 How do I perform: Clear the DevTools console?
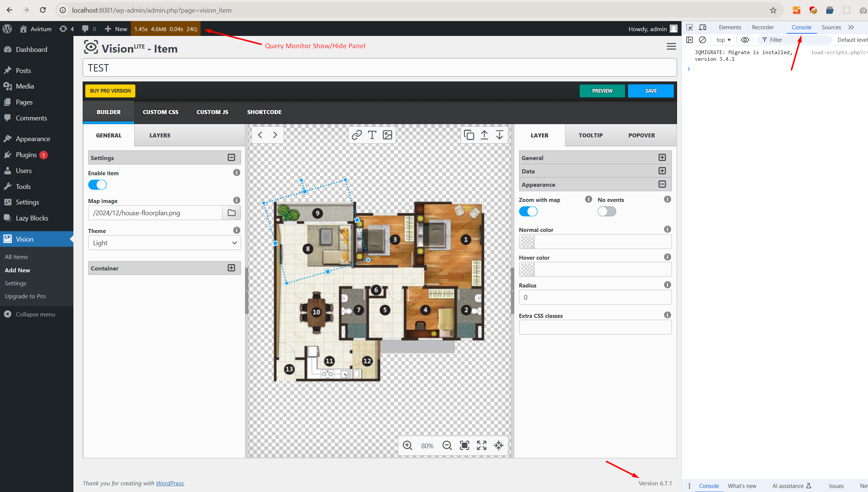coord(702,40)
